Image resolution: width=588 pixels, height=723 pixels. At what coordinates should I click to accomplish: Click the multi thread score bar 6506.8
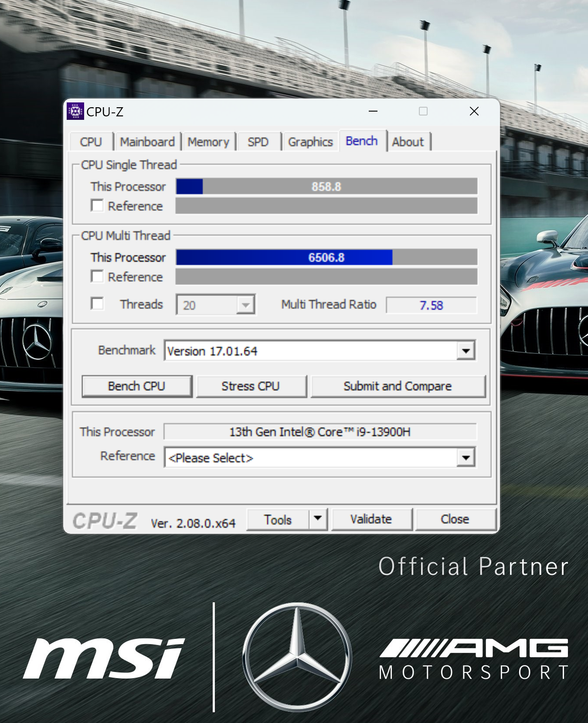point(326,257)
